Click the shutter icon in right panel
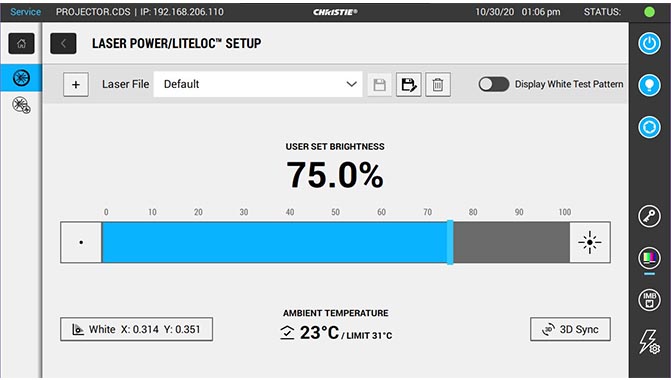Viewport: 671px width, 380px height. point(649,127)
